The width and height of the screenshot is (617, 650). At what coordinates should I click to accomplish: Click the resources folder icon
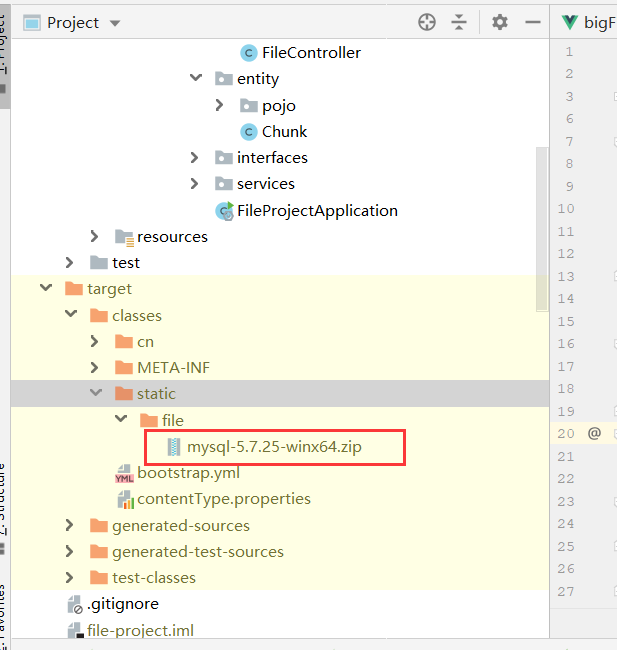point(124,238)
